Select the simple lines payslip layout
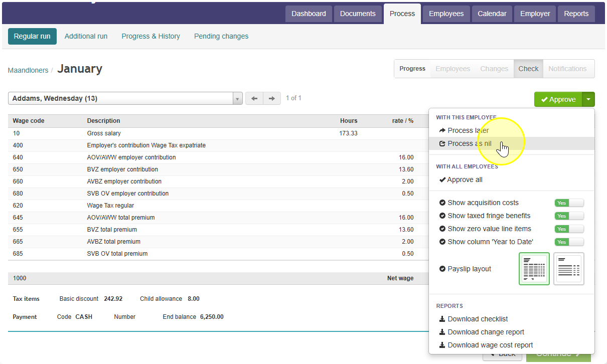The image size is (607, 364). [569, 269]
